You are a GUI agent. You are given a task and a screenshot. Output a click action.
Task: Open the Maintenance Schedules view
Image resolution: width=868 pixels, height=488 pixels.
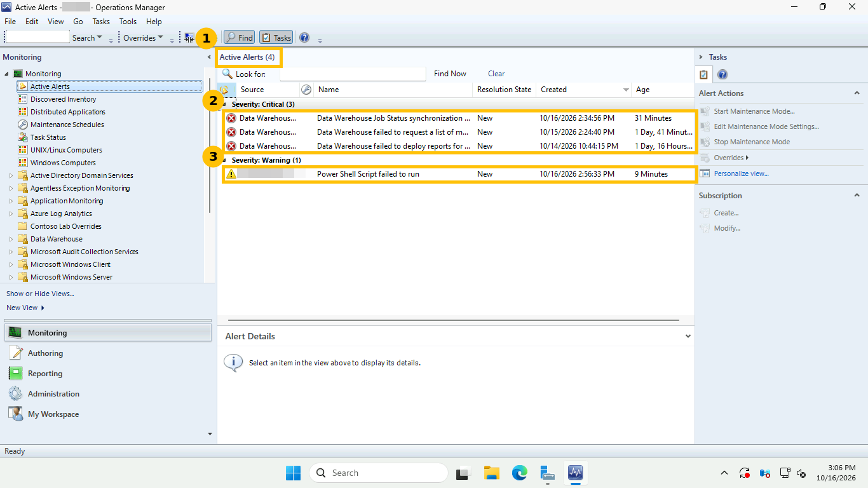(x=67, y=125)
